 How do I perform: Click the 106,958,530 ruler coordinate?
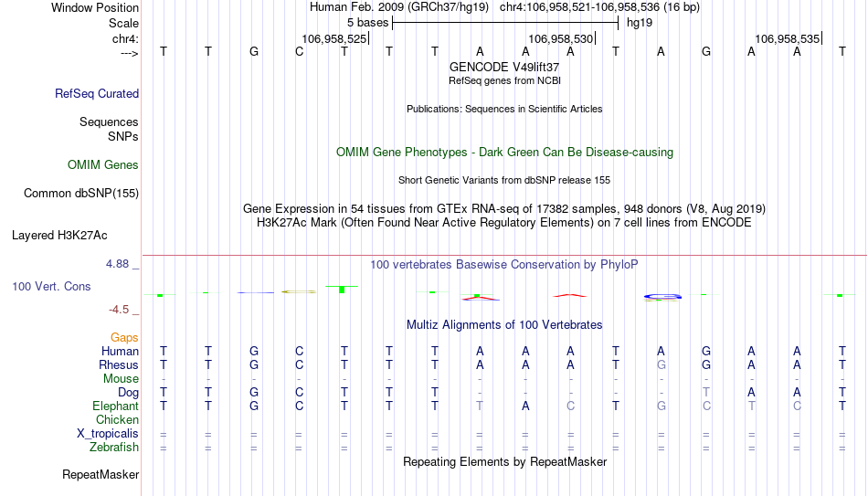pos(561,38)
